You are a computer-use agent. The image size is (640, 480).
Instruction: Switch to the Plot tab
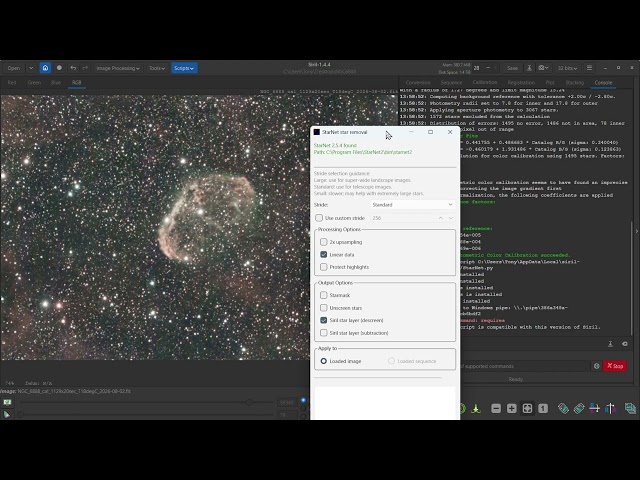[550, 82]
